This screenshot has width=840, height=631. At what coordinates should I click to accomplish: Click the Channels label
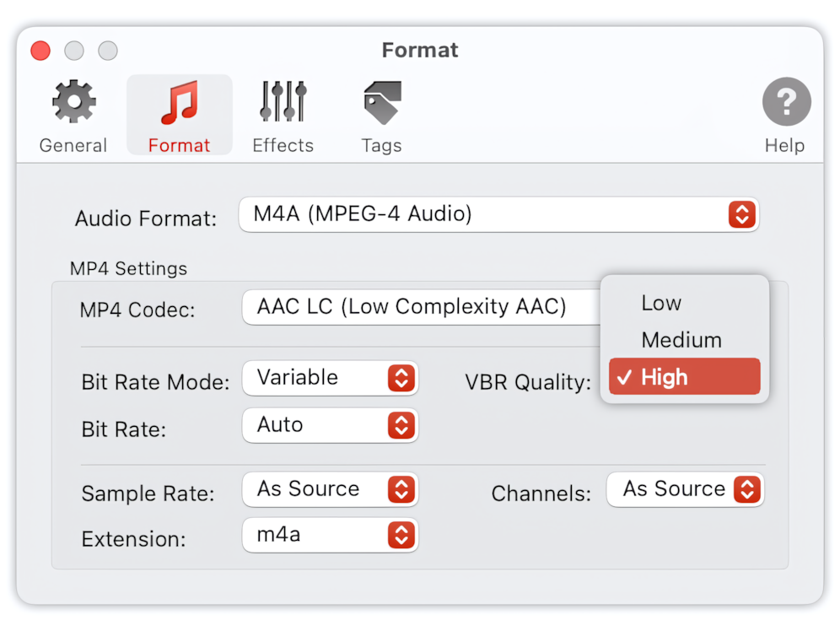[x=541, y=493]
